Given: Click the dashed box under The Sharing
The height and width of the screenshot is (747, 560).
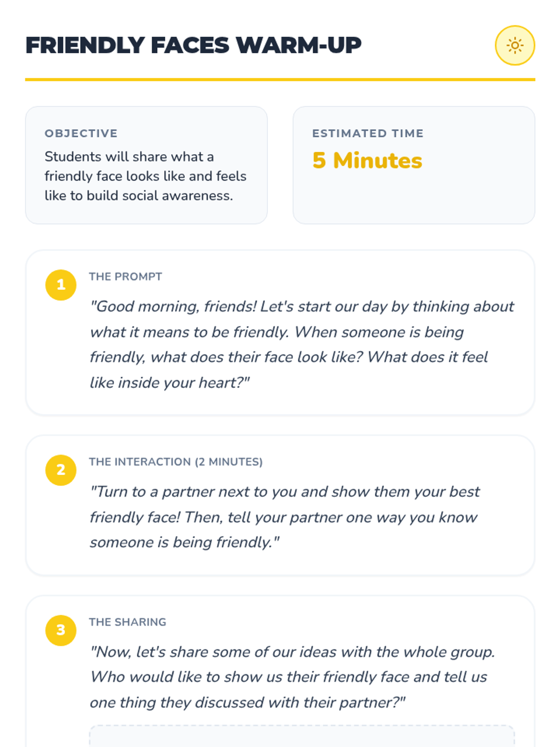Looking at the screenshot, I should 302,736.
